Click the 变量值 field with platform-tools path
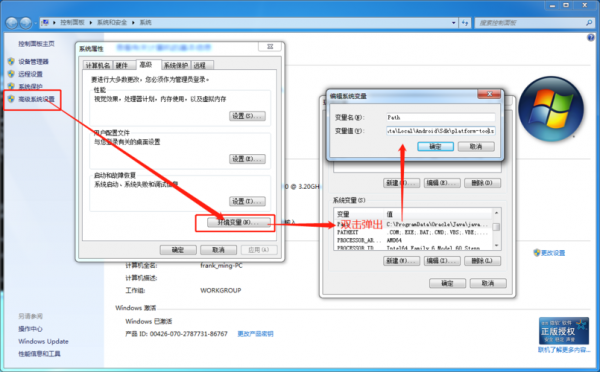The height and width of the screenshot is (372, 600). 440,131
